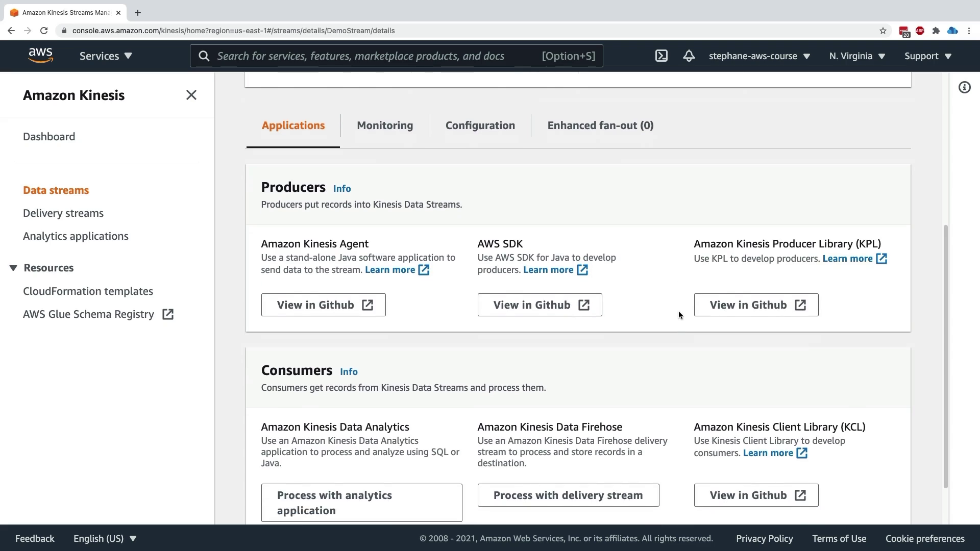Click Process with delivery stream button

coord(568,495)
